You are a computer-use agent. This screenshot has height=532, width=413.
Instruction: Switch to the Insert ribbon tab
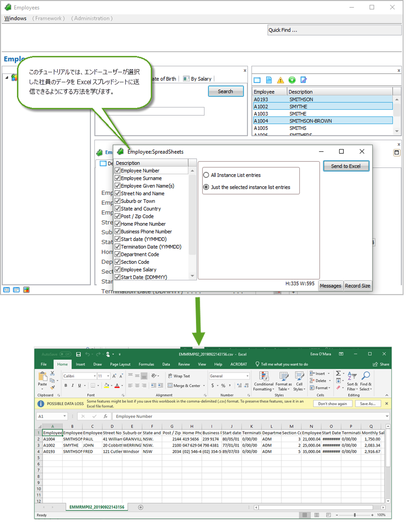80,364
